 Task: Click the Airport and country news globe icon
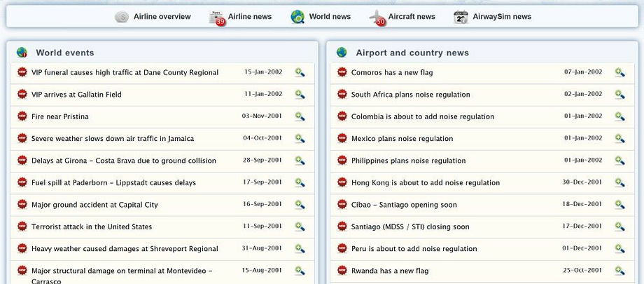pyautogui.click(x=342, y=53)
